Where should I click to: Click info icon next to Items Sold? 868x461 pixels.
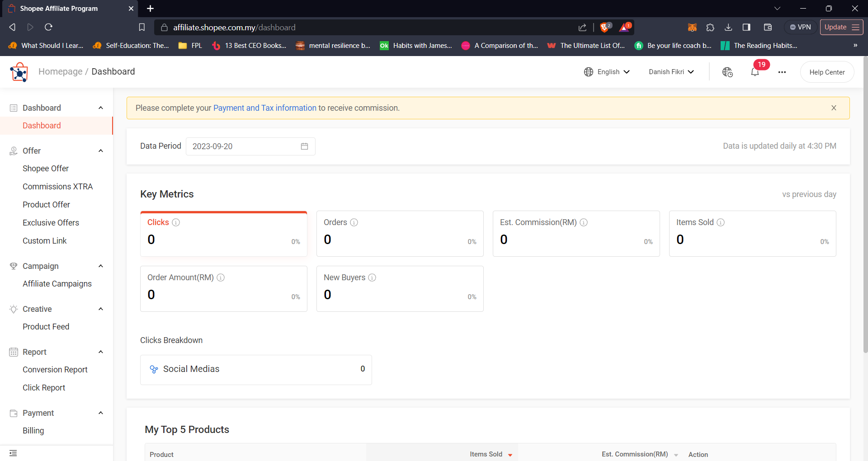click(x=721, y=222)
